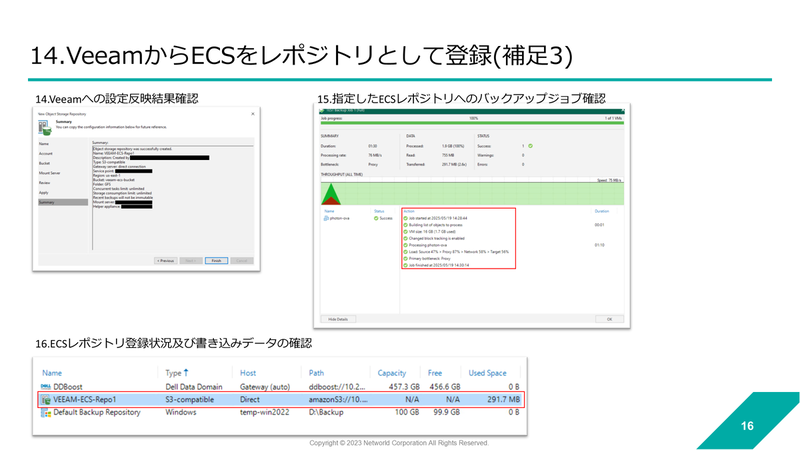Viewport: 800px width, 450px height.
Task: Click the check icon beside 'Processing photon-ova'
Action: coord(406,245)
